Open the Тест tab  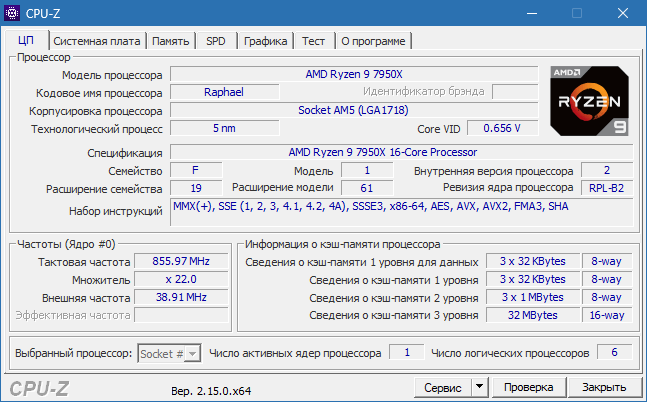(x=313, y=41)
